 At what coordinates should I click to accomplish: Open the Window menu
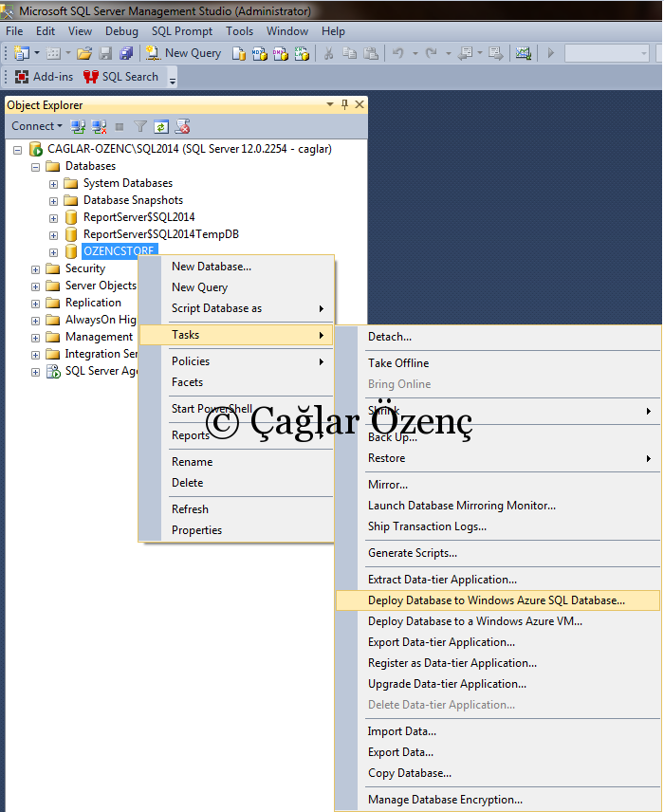point(287,31)
